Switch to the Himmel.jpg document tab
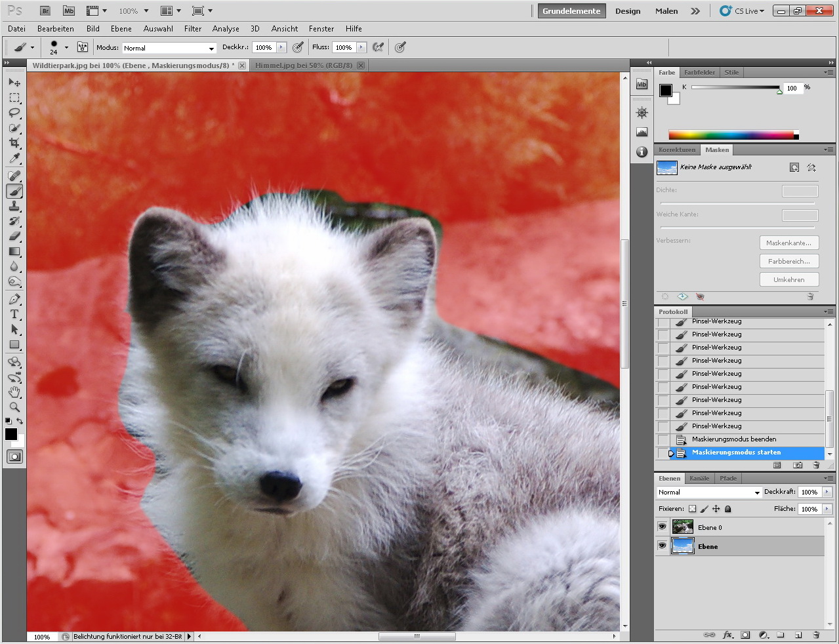 [304, 66]
